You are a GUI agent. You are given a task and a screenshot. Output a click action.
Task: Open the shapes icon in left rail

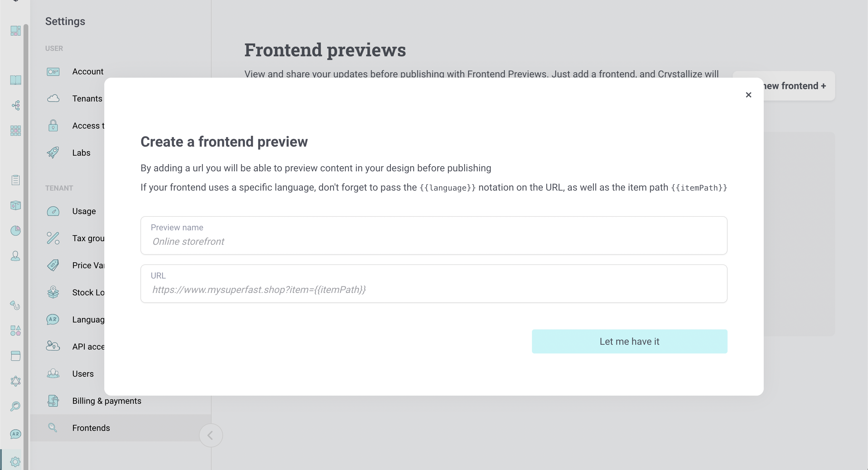coord(15,331)
